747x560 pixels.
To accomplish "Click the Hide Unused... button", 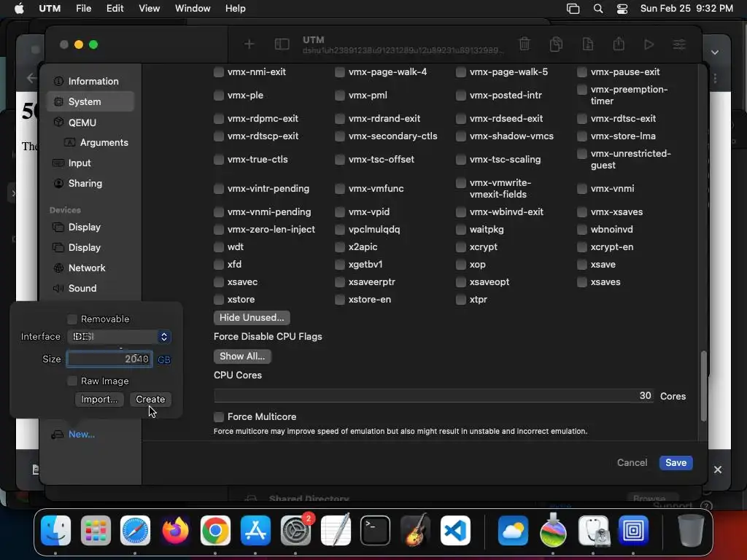I will [x=252, y=318].
